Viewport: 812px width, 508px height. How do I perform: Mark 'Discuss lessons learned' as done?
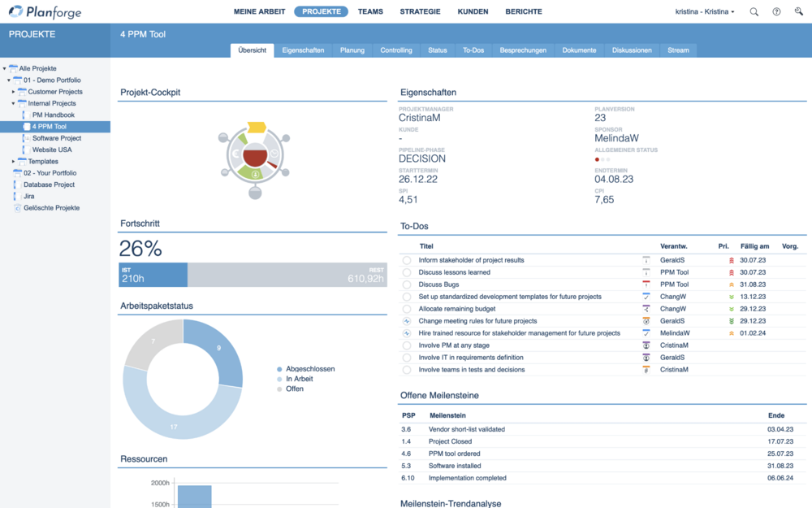(x=407, y=272)
